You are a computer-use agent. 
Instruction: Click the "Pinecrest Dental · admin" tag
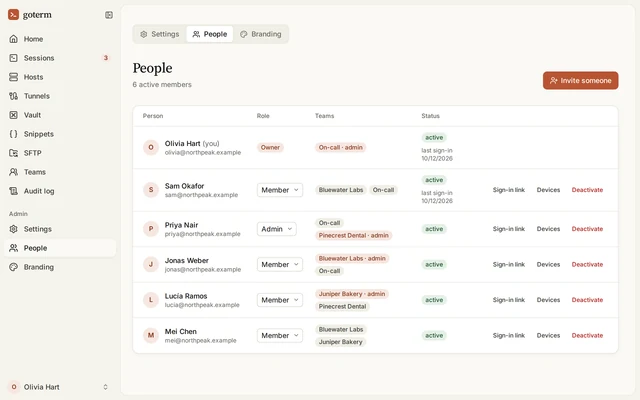tap(353, 236)
